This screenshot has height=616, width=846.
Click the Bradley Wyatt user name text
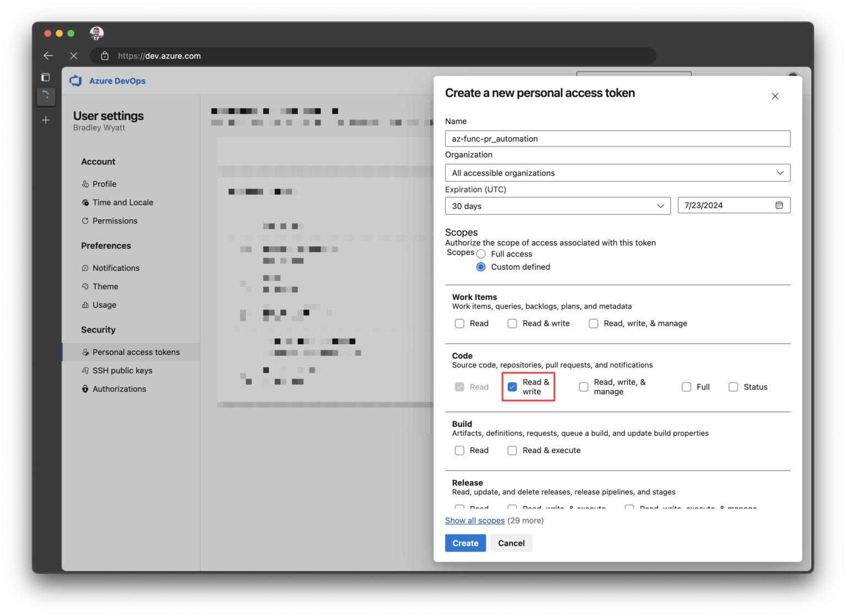tap(99, 128)
